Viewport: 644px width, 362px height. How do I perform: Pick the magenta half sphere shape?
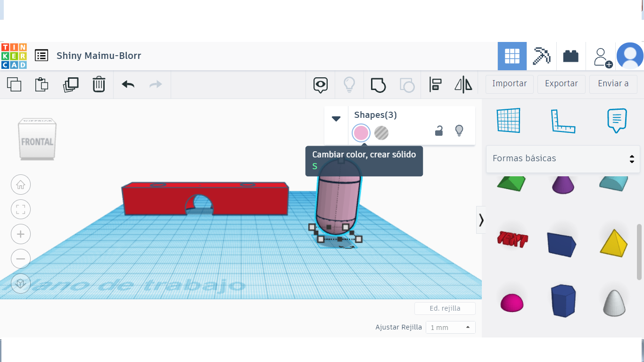coord(512,303)
